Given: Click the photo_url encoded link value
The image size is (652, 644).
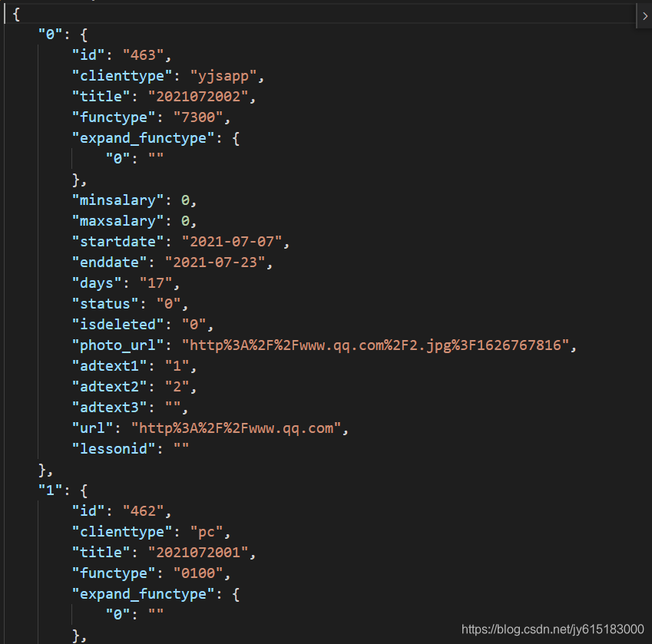Looking at the screenshot, I should coord(376,345).
